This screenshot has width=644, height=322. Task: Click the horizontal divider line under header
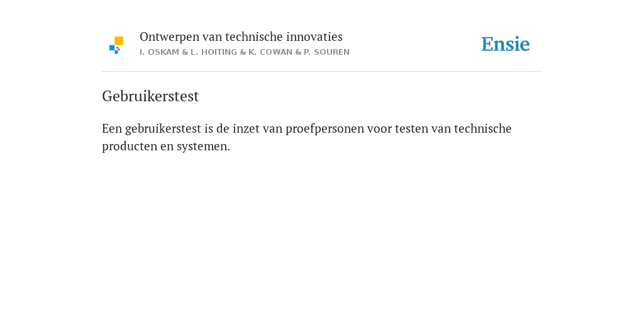(322, 72)
